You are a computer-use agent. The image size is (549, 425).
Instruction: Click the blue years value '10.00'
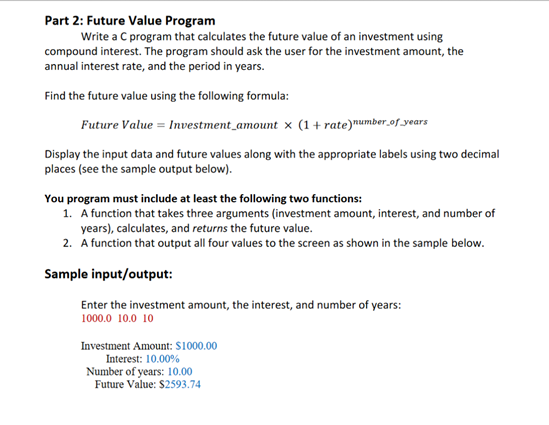coord(180,371)
